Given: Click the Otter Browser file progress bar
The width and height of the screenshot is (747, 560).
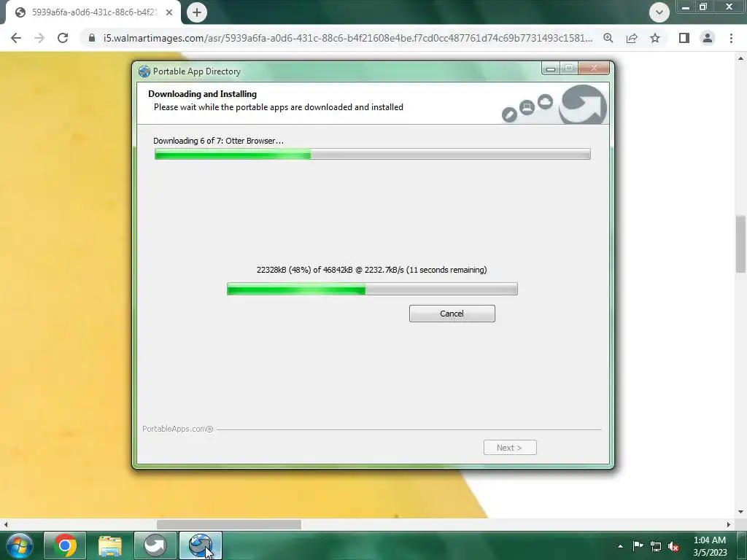Looking at the screenshot, I should pos(372,289).
